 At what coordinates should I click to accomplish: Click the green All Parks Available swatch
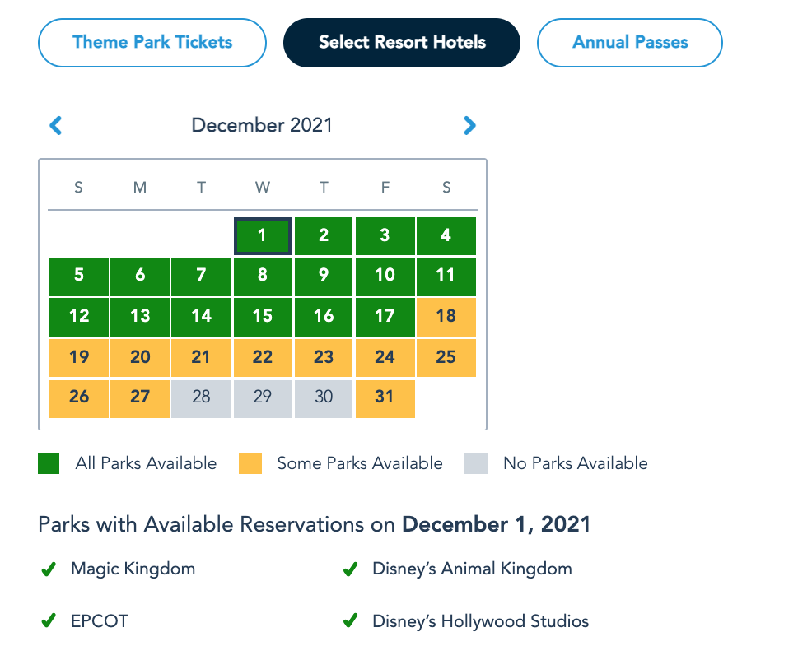49,463
